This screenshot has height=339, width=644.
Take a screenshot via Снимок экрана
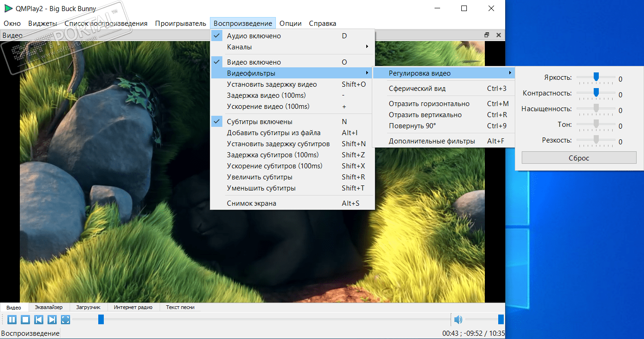(292, 203)
